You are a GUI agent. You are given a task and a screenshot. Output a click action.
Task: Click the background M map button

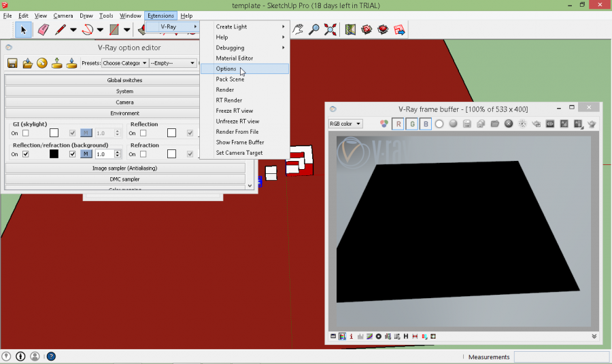point(86,154)
